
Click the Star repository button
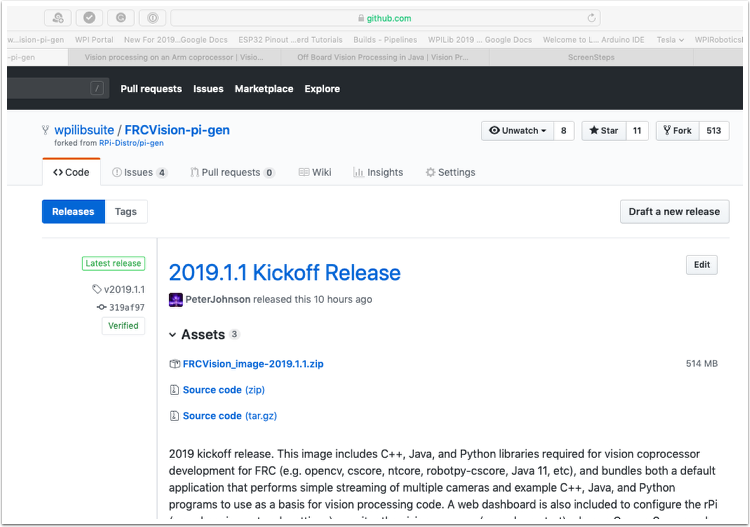point(603,131)
